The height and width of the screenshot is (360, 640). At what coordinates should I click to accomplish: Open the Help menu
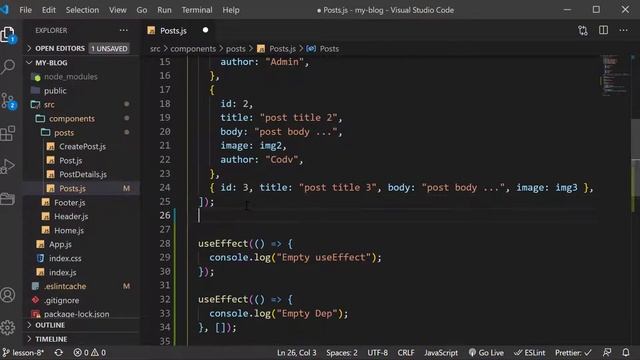coord(231,10)
